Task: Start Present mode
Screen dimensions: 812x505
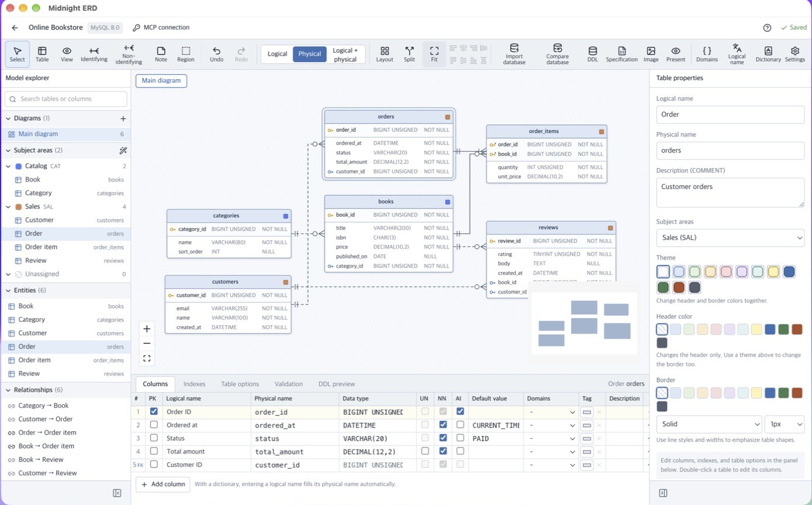Action: [675, 54]
